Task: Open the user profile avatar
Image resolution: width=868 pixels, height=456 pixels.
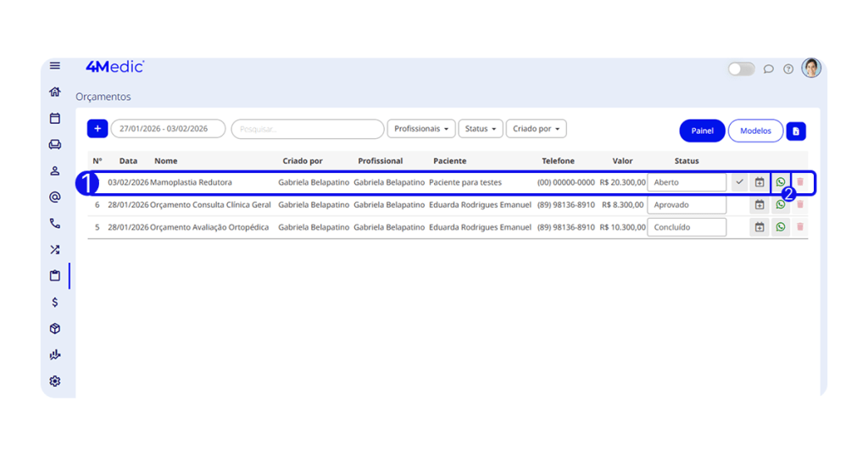Action: [811, 69]
